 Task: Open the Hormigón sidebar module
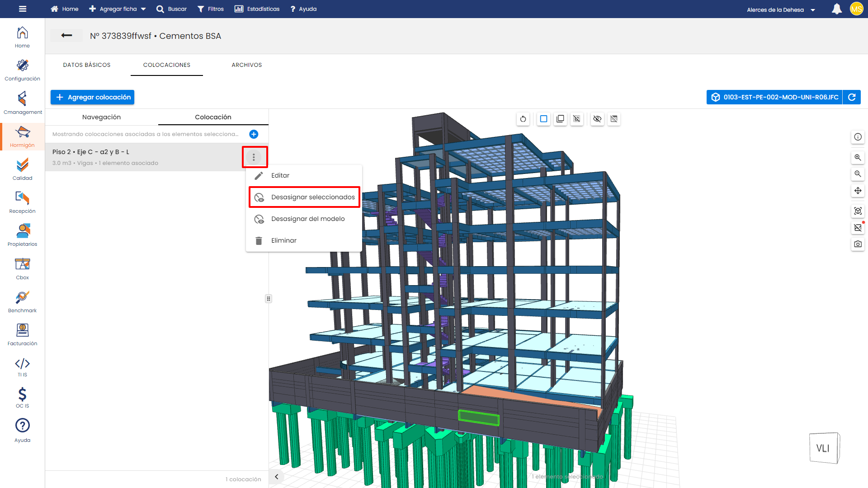coord(22,136)
